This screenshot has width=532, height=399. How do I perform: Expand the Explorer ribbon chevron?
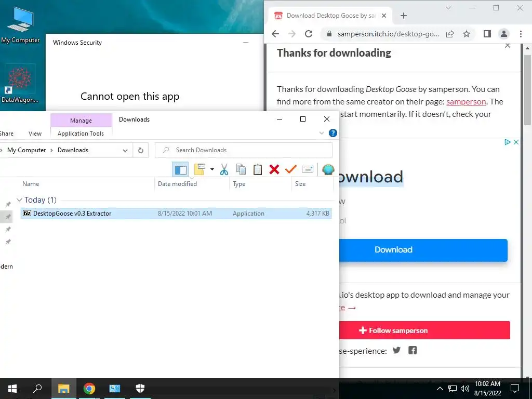(322, 133)
